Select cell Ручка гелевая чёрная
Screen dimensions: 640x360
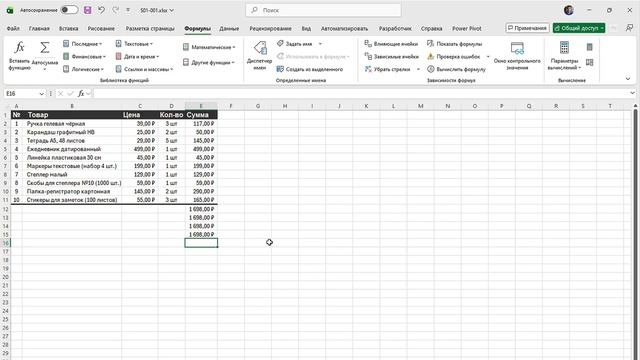[x=72, y=124]
